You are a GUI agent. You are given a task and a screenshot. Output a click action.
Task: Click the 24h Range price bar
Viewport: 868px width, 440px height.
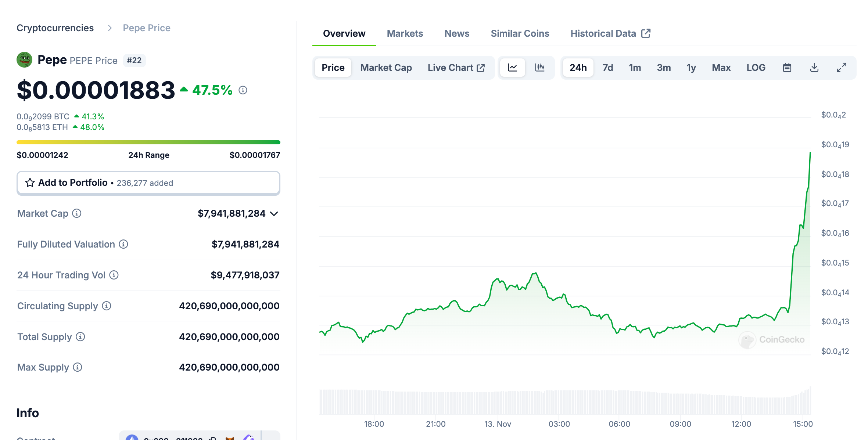[x=148, y=142]
